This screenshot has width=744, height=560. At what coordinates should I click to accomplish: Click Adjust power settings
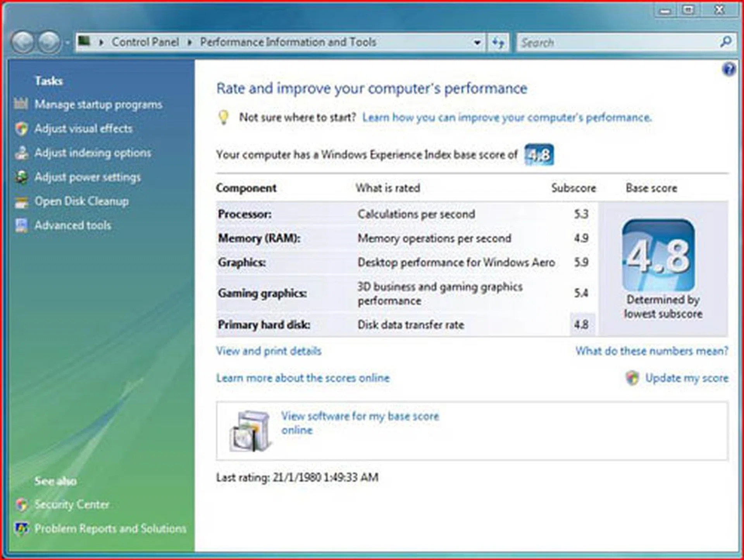pos(88,177)
